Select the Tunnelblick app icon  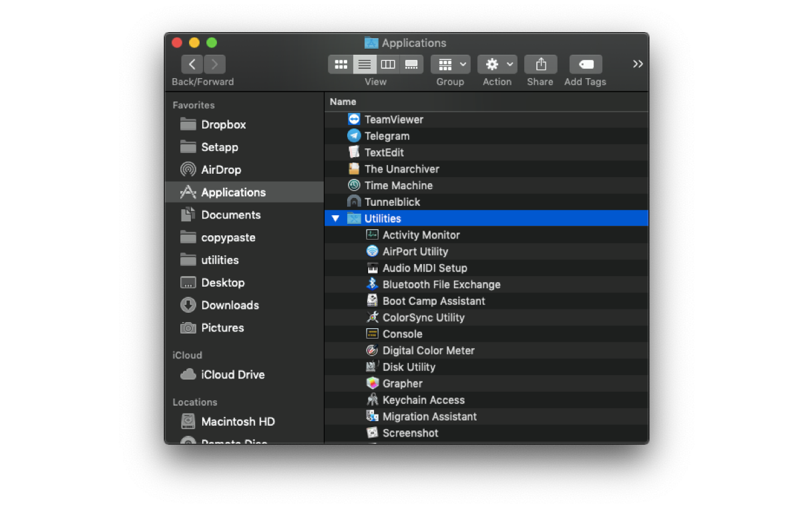(x=354, y=202)
